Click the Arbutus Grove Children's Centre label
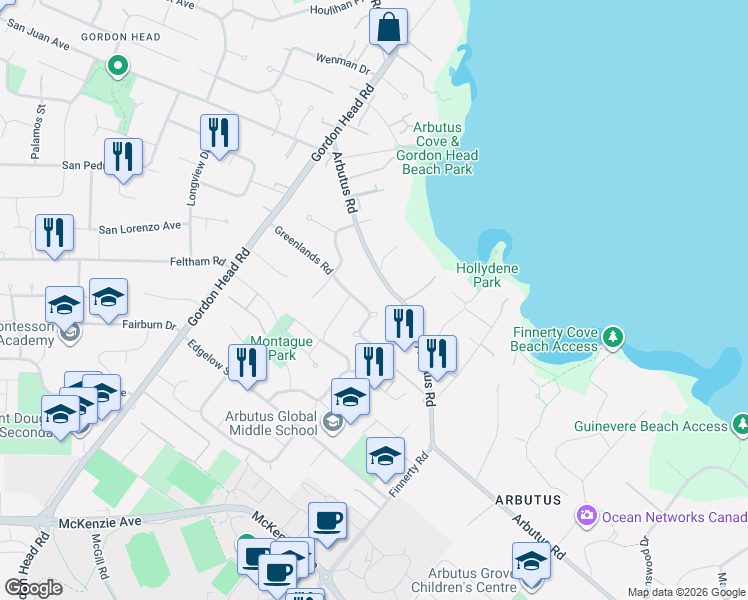The height and width of the screenshot is (600, 748). coord(464,580)
